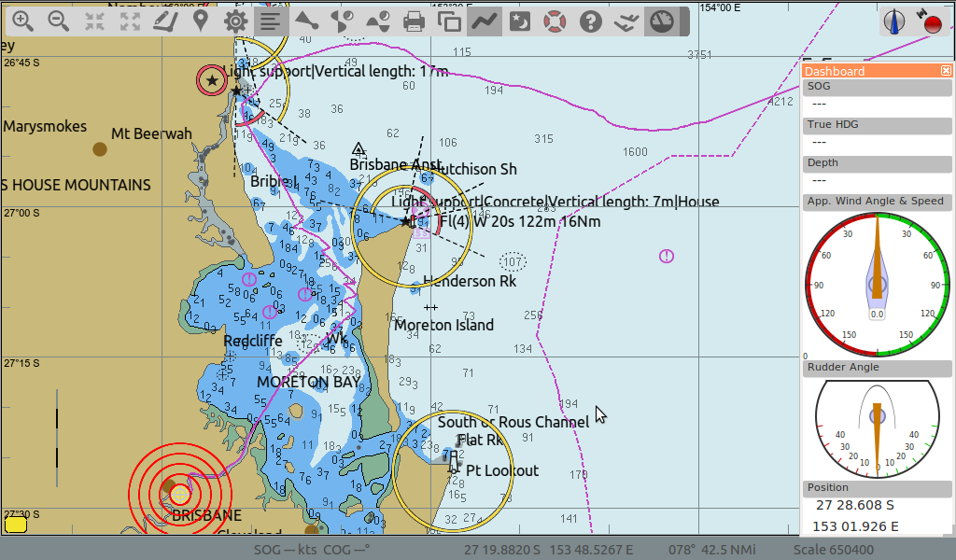Change color scheme with the moon icon
956x560 pixels.
click(520, 21)
